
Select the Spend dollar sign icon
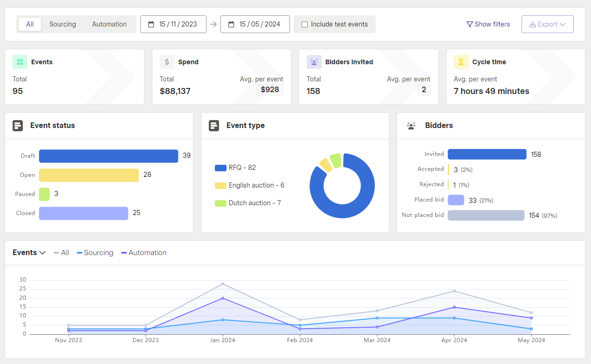pos(166,61)
